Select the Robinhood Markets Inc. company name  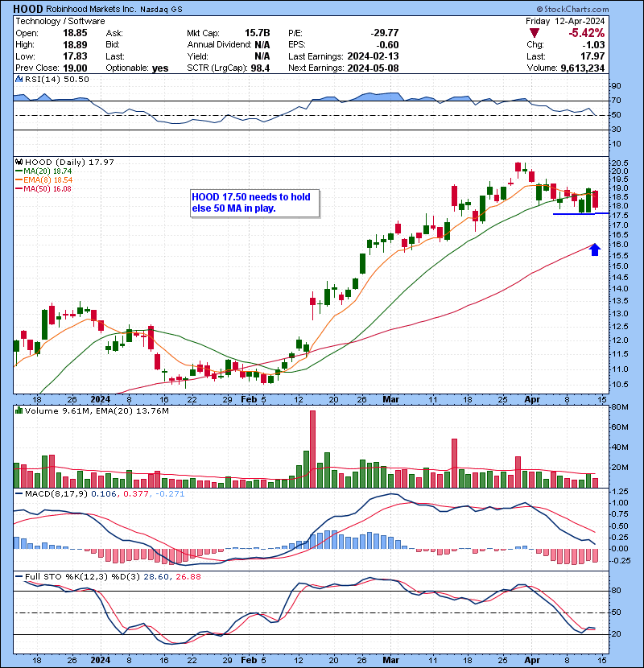pyautogui.click(x=91, y=9)
